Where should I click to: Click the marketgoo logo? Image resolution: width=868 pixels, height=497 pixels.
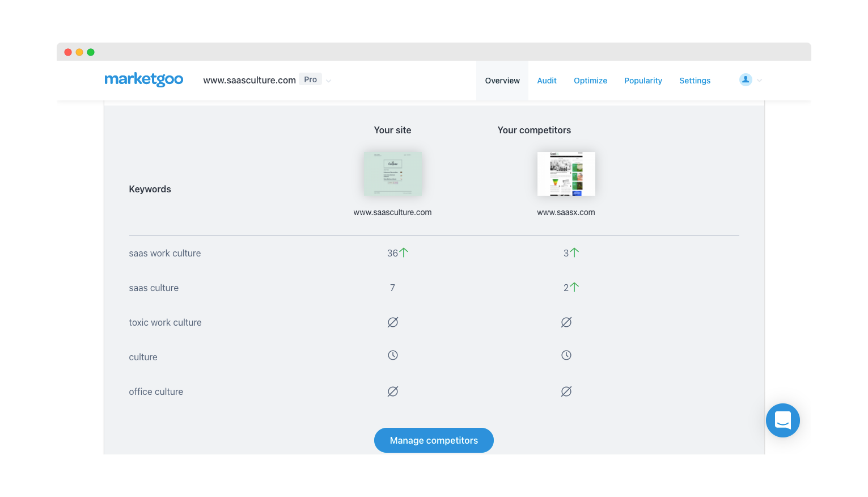(143, 79)
